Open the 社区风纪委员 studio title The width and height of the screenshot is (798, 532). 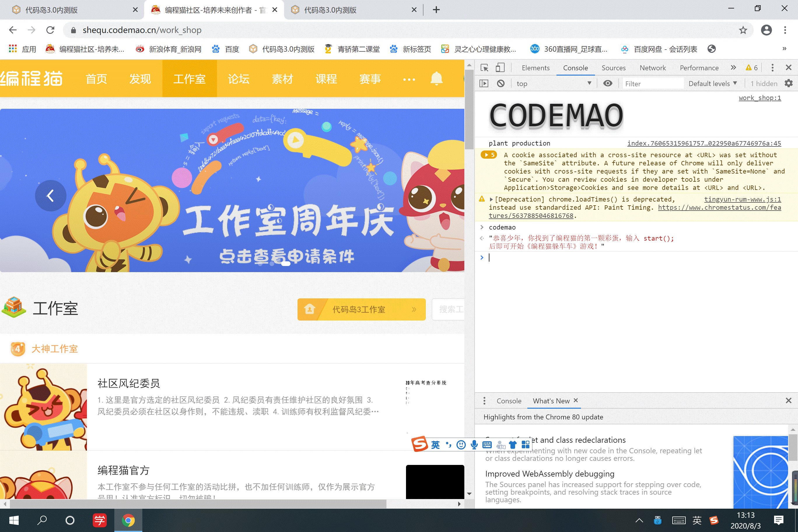(x=129, y=383)
